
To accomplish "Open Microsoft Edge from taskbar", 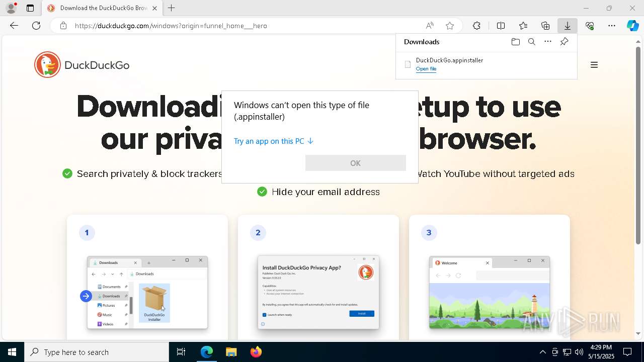I will (207, 352).
